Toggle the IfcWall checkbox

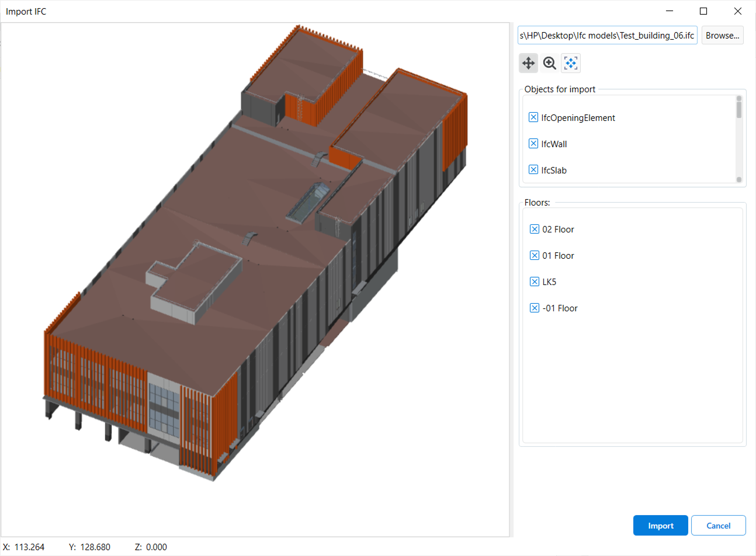click(x=533, y=144)
